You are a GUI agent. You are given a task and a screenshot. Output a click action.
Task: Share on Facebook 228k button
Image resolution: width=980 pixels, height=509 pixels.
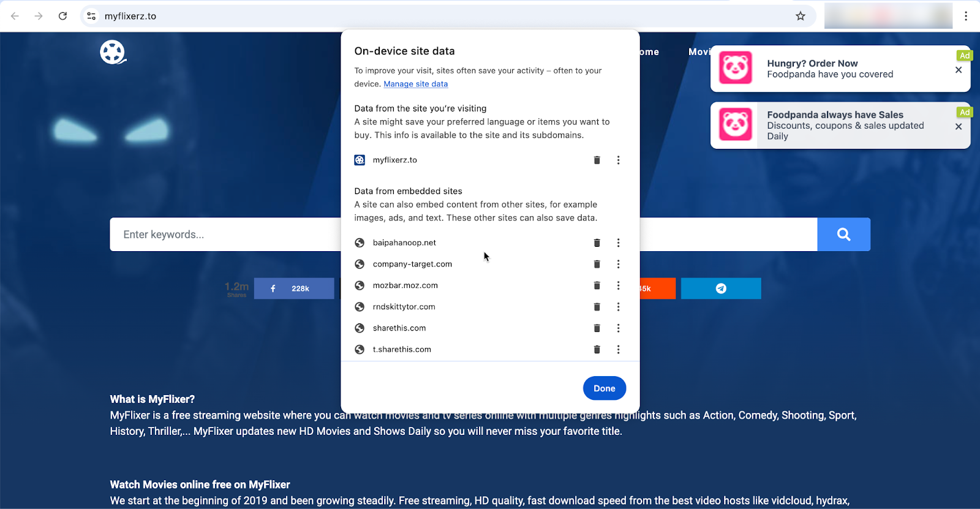point(294,288)
